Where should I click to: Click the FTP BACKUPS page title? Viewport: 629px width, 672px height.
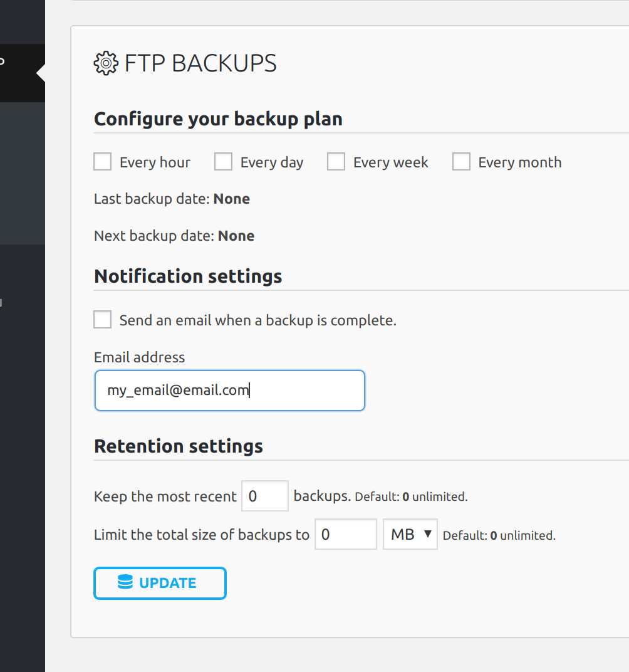click(200, 63)
